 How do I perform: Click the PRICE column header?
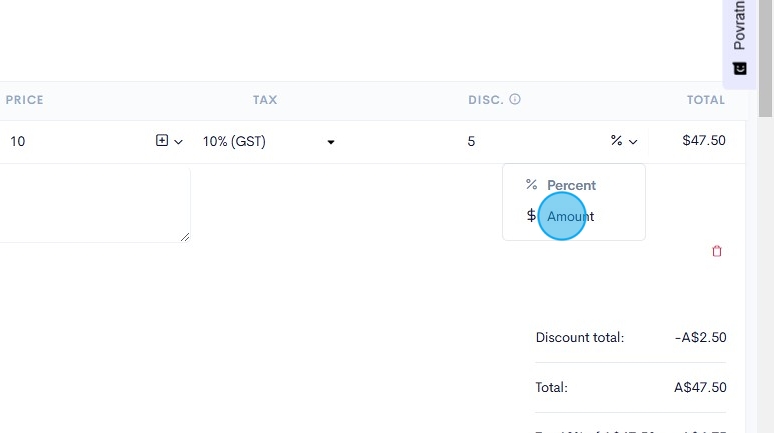tap(25, 100)
